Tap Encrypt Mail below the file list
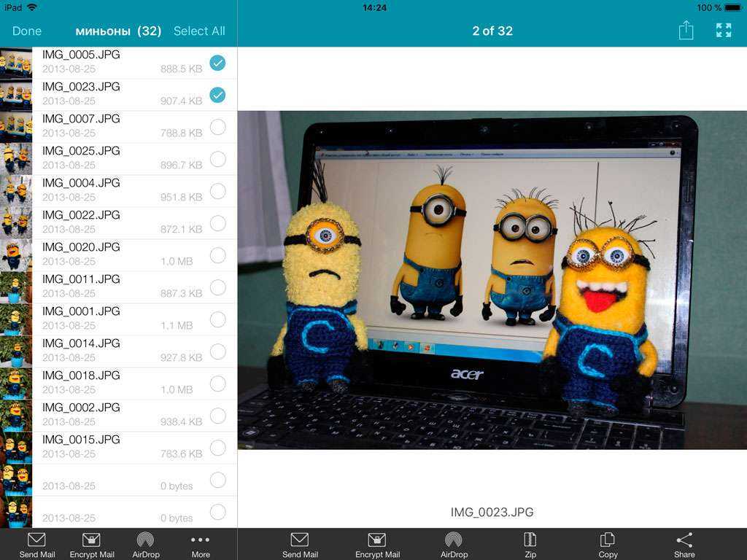747x560 pixels. tap(92, 544)
